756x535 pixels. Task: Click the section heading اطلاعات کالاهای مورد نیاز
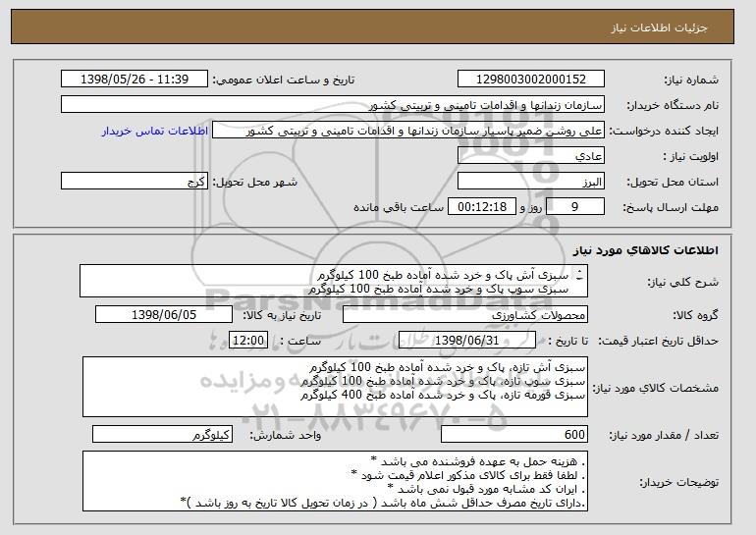click(646, 249)
